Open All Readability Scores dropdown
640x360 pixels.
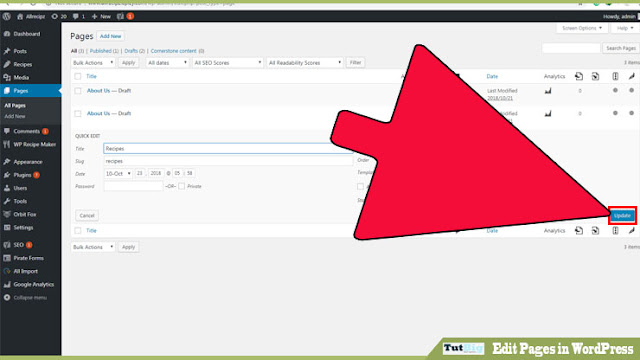[x=304, y=63]
